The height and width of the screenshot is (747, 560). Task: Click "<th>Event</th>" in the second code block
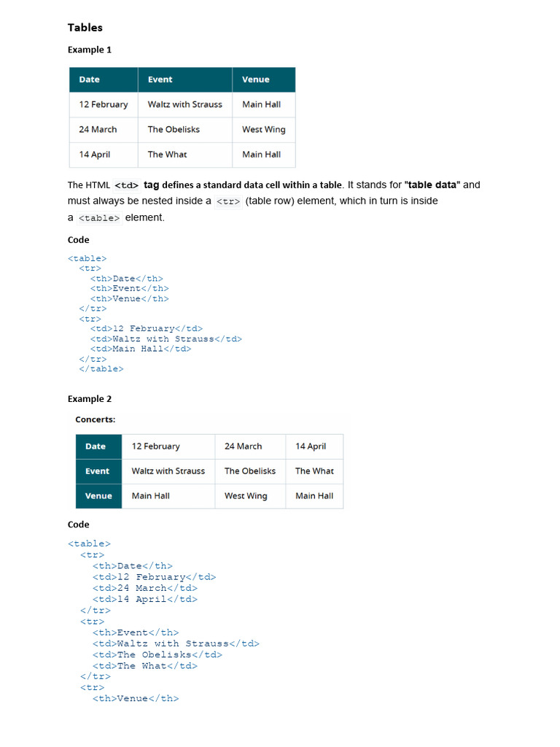pyautogui.click(x=136, y=632)
